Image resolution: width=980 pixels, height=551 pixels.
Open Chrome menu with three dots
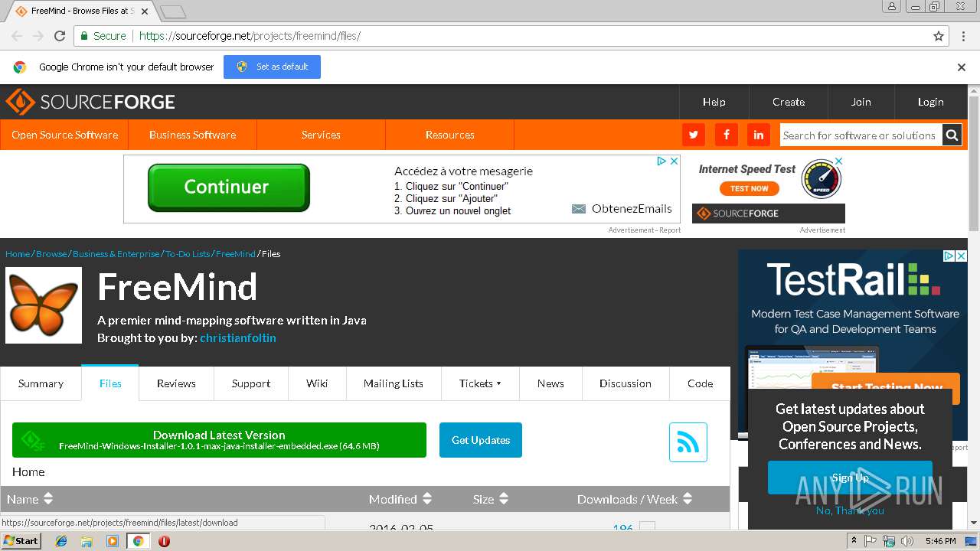coord(963,36)
